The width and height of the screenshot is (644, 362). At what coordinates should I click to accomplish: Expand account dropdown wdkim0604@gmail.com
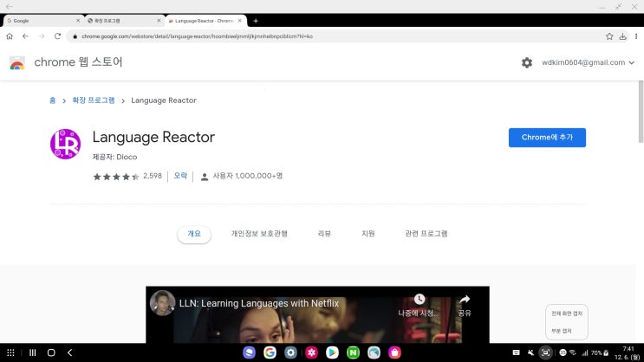589,63
